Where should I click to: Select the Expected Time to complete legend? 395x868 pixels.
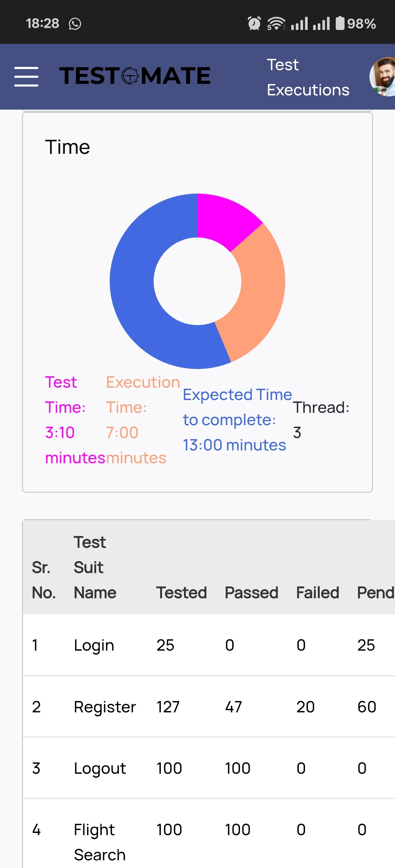coord(237,420)
